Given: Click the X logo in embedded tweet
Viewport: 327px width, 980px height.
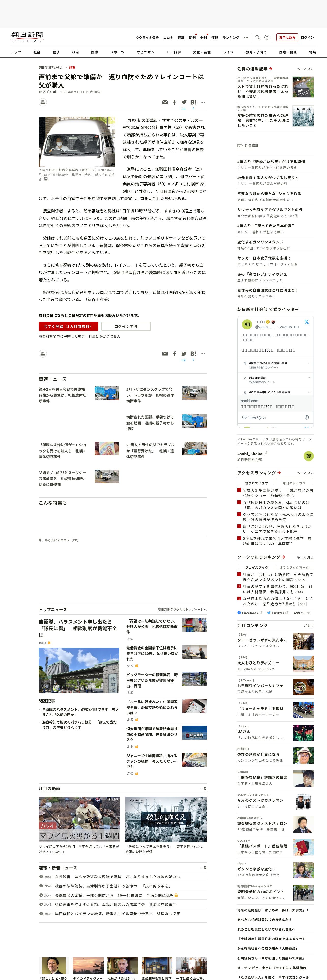Looking at the screenshot, I should click(x=306, y=322).
